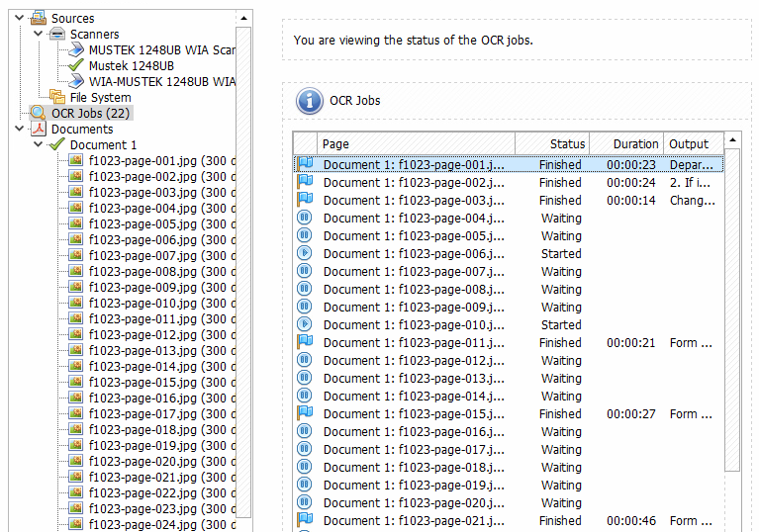Click the Scanners device icon
This screenshot has width=759, height=532.
pos(57,34)
